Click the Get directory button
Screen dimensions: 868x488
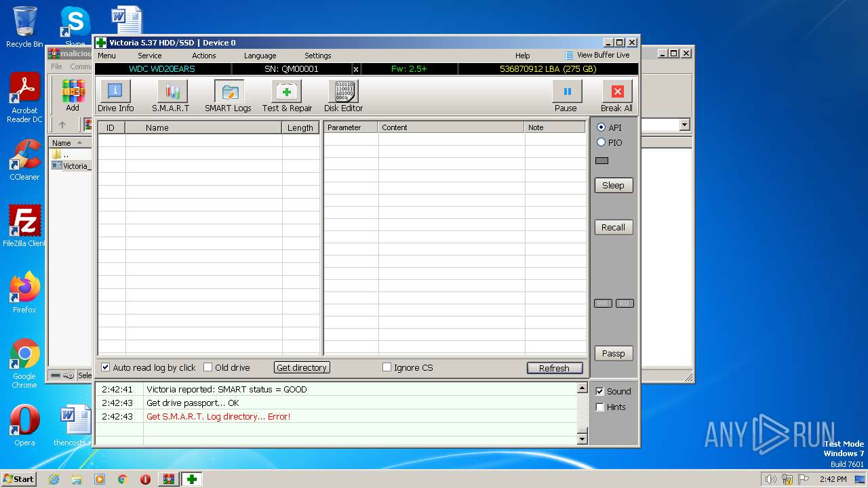[302, 367]
